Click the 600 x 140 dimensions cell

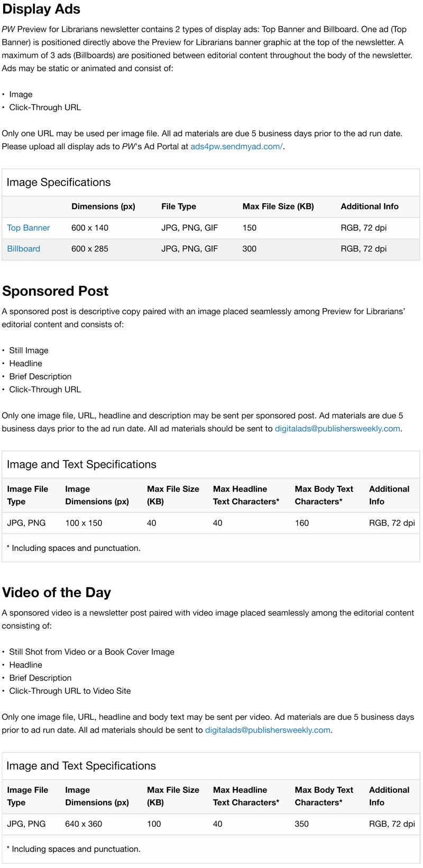(90, 228)
